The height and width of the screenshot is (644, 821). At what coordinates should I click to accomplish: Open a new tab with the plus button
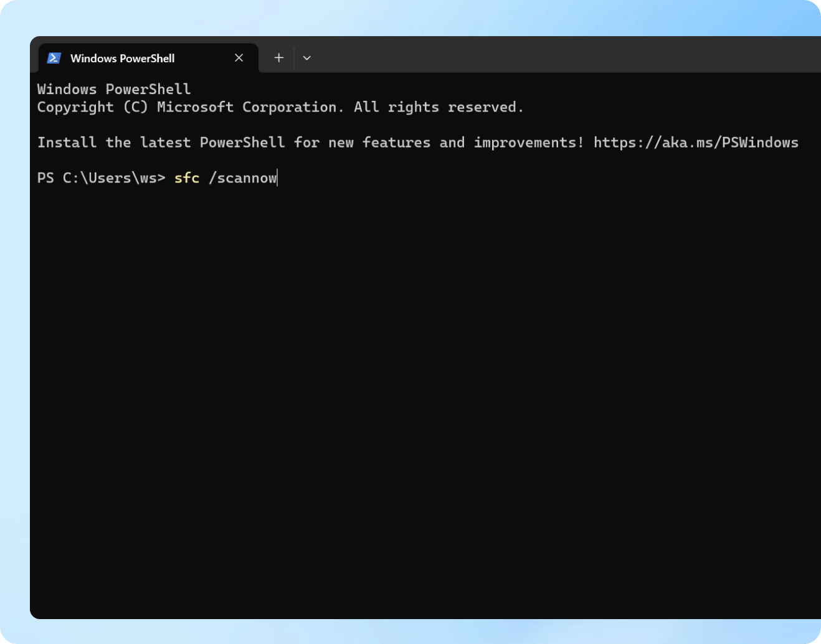[x=279, y=58]
